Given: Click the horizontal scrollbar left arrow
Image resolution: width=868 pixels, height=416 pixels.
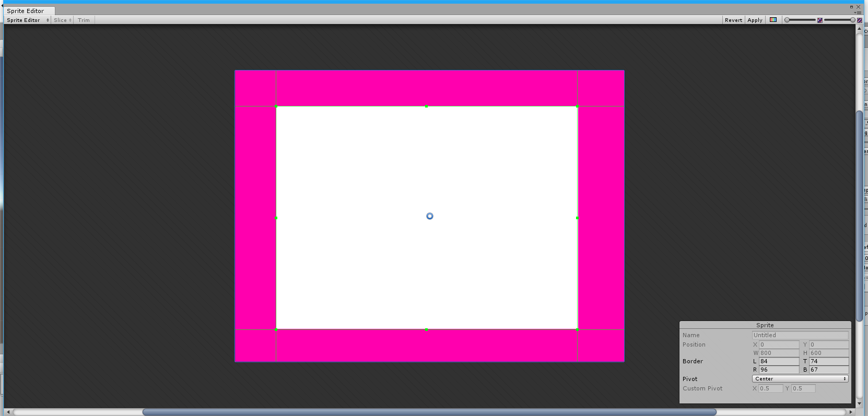Looking at the screenshot, I should click(x=8, y=412).
